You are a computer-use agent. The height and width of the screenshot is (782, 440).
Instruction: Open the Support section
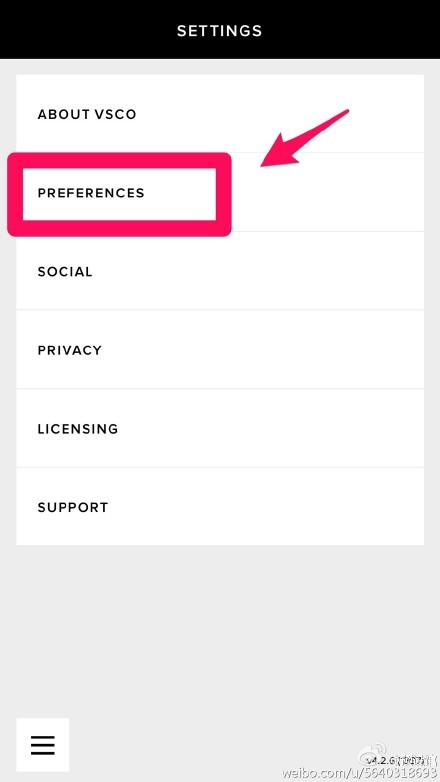click(220, 507)
